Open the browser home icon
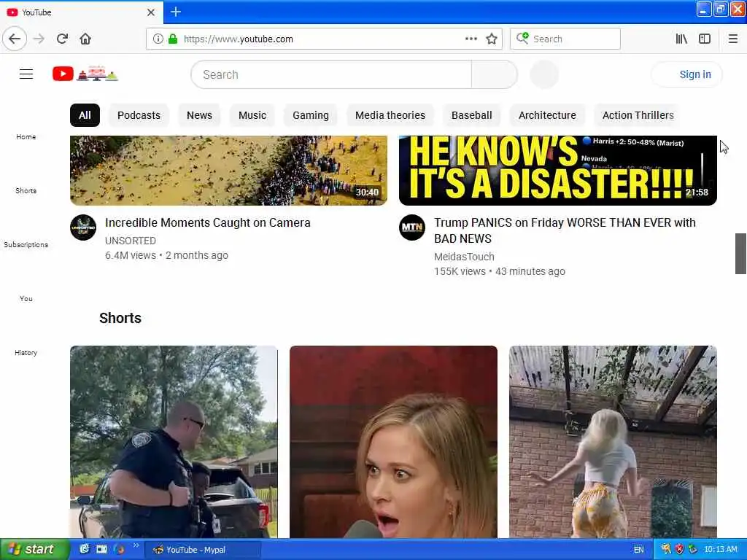 85,39
